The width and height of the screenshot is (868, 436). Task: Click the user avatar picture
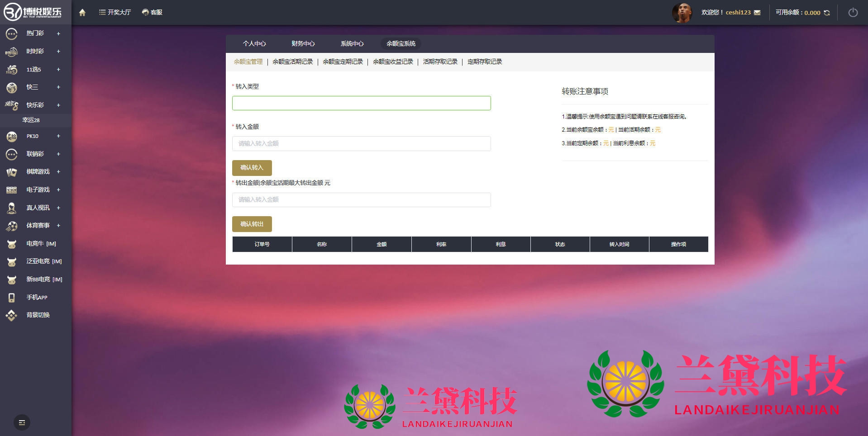tap(682, 13)
